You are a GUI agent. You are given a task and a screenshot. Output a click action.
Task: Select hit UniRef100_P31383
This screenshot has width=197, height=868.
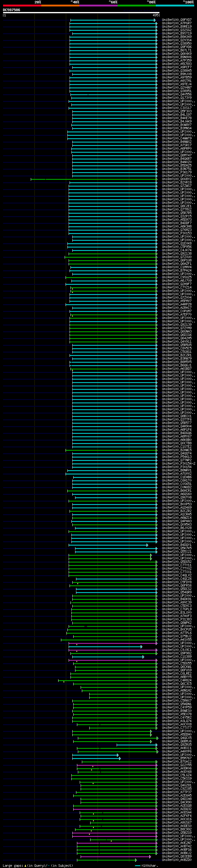click(x=176, y=619)
